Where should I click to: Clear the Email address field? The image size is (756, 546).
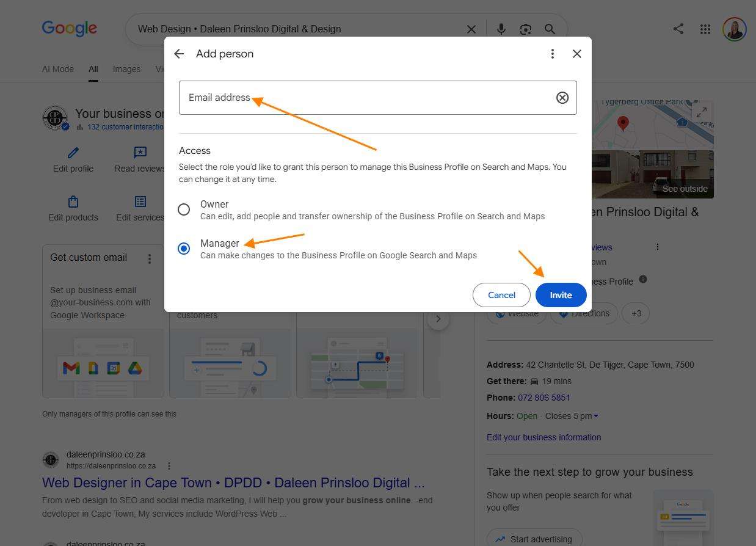click(562, 98)
